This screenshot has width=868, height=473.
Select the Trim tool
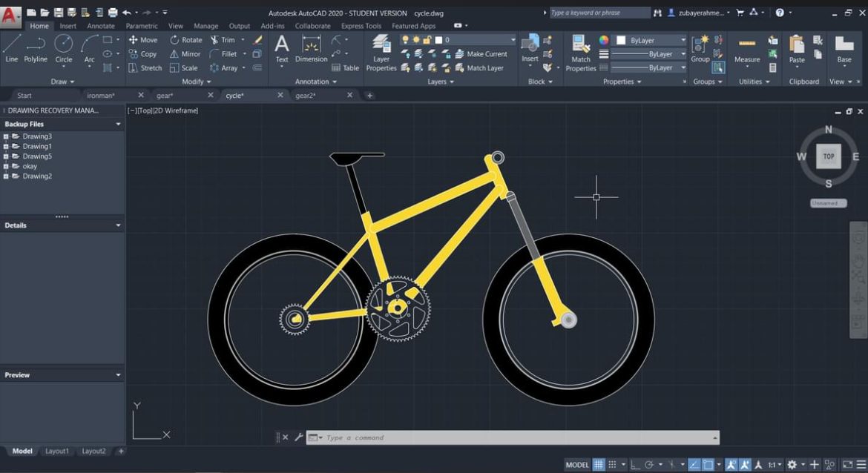(x=223, y=40)
